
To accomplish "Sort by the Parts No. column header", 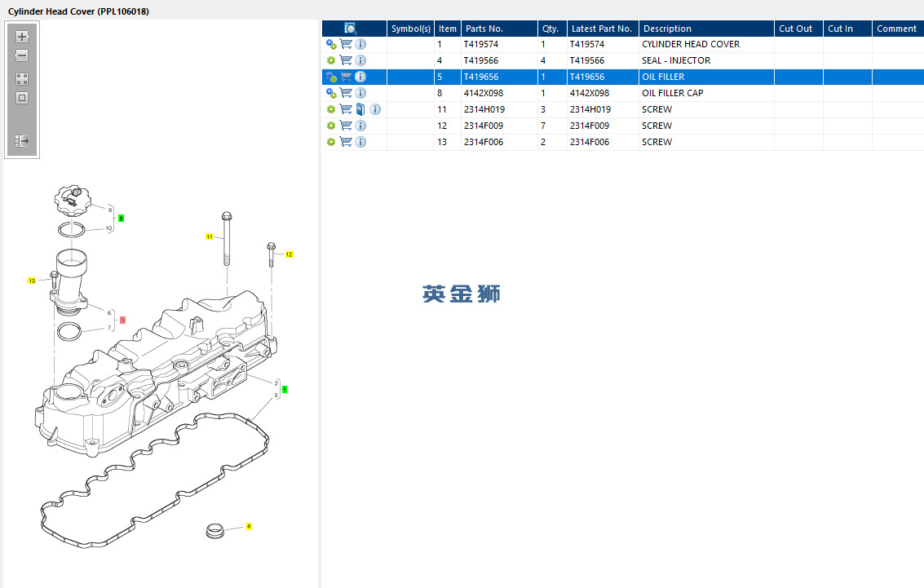I will tap(499, 29).
